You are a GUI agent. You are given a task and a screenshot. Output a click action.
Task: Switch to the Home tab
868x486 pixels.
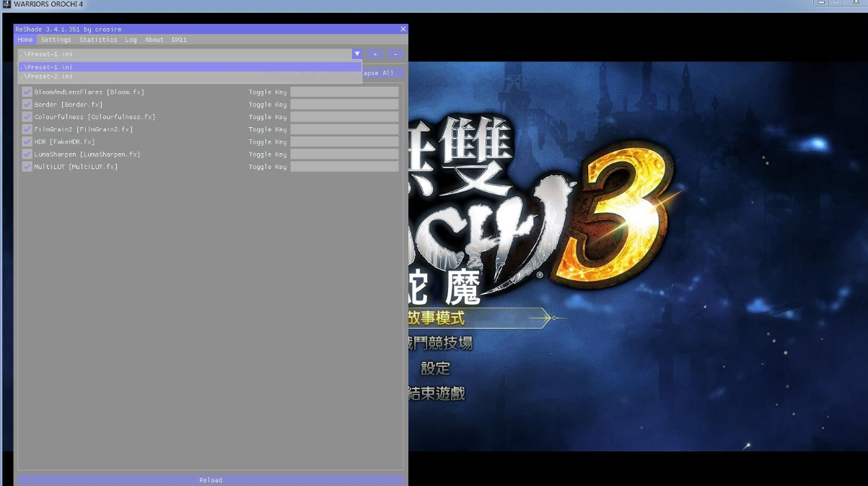pyautogui.click(x=25, y=40)
